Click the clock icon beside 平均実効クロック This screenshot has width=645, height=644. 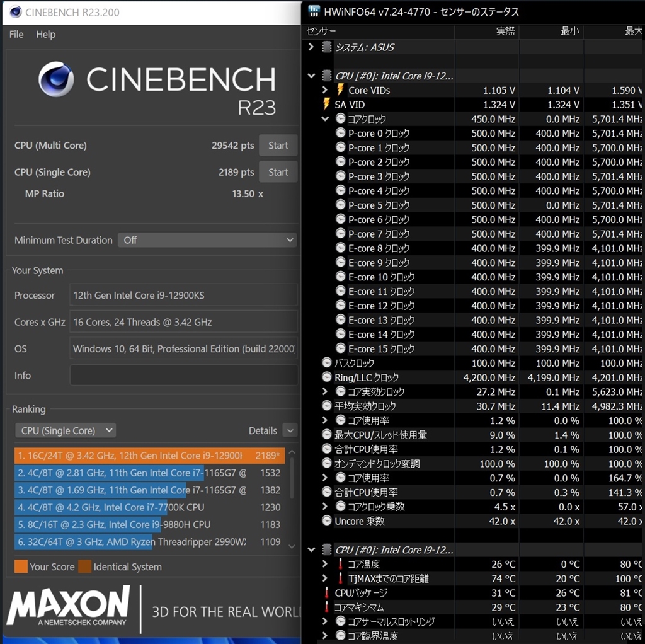pyautogui.click(x=327, y=406)
